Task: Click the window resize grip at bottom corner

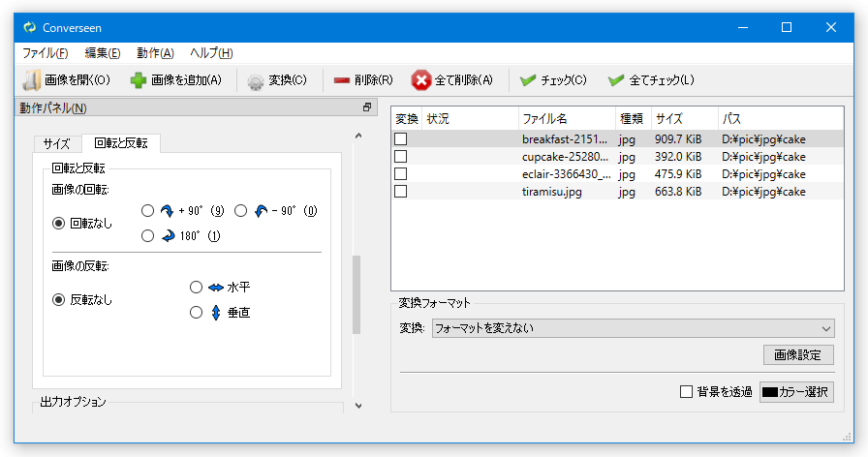Action: [847, 437]
